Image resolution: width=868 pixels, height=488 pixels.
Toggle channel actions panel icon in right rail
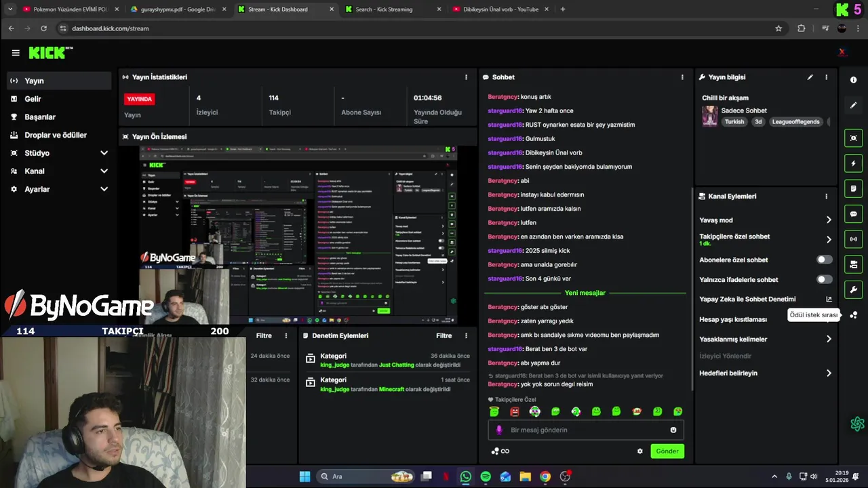click(853, 264)
